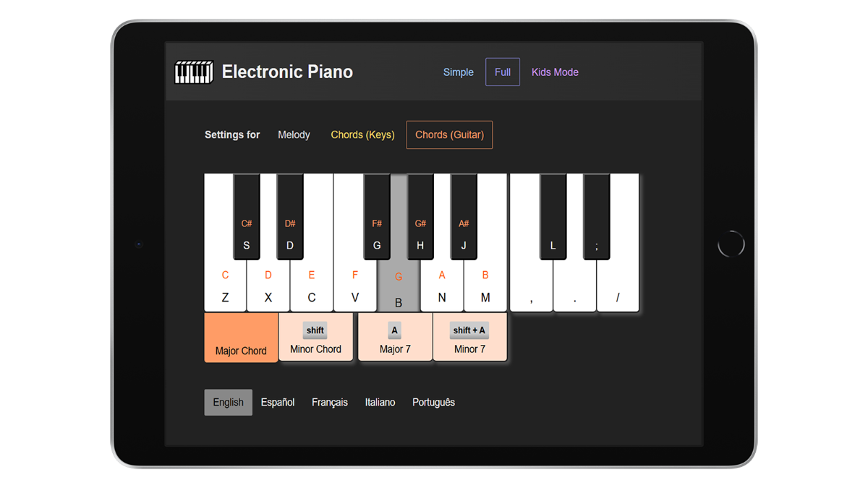
Task: Click the piano keyboard logo icon
Action: click(193, 72)
